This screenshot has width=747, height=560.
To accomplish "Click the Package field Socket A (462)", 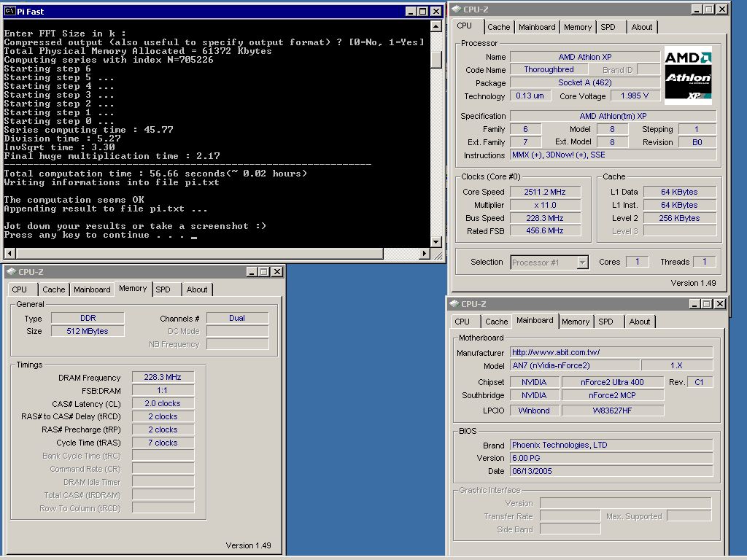I will (584, 82).
